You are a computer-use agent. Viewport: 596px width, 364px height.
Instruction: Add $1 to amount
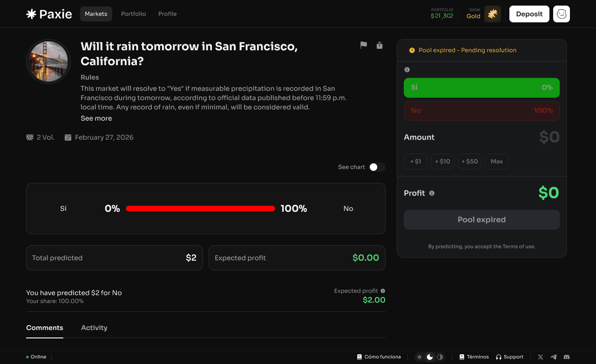click(x=415, y=162)
